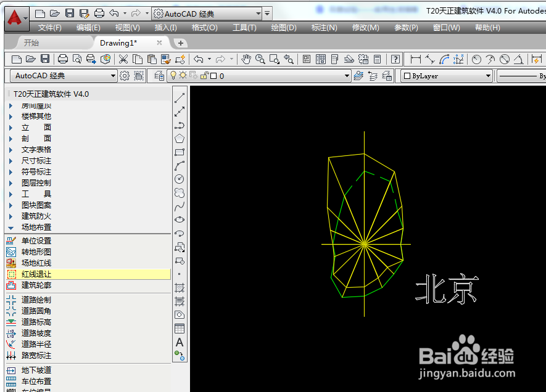Open the 绘图(D) menu
The width and height of the screenshot is (546, 392).
[283, 28]
